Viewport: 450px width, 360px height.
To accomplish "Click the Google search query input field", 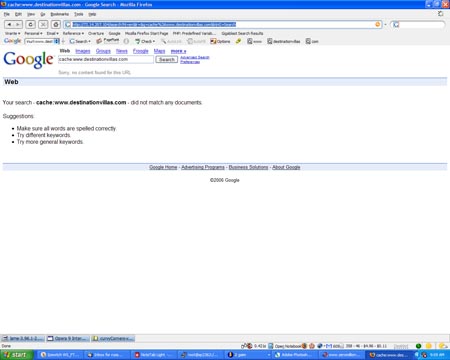I will (x=106, y=59).
